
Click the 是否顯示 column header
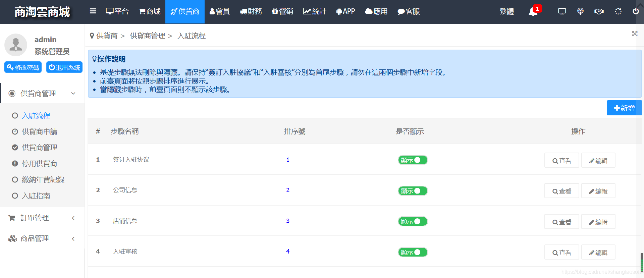(x=410, y=131)
